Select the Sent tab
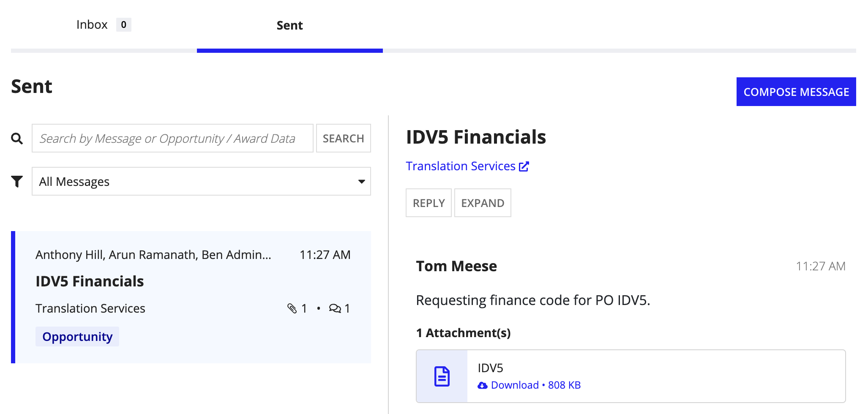 [289, 25]
